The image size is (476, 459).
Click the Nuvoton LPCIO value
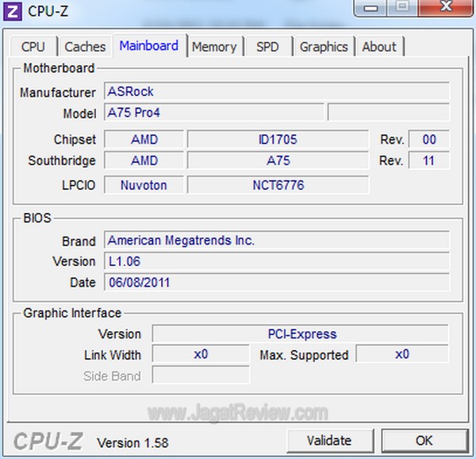(144, 185)
